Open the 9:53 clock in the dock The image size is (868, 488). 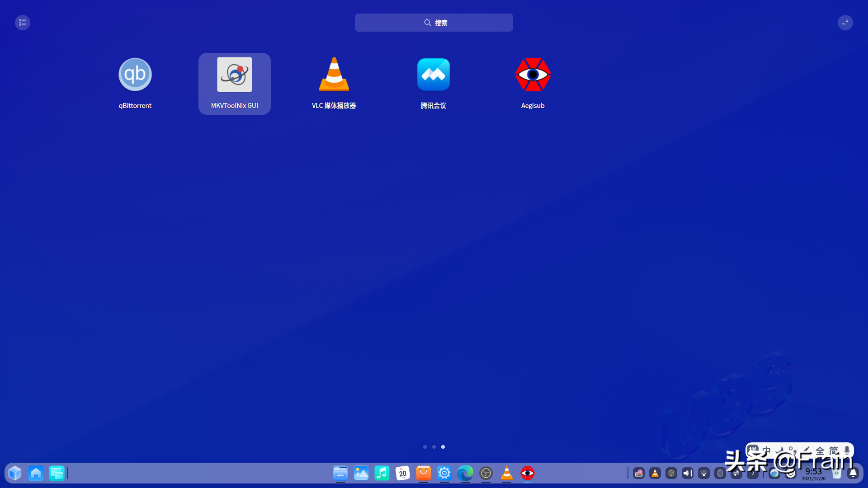point(813,474)
